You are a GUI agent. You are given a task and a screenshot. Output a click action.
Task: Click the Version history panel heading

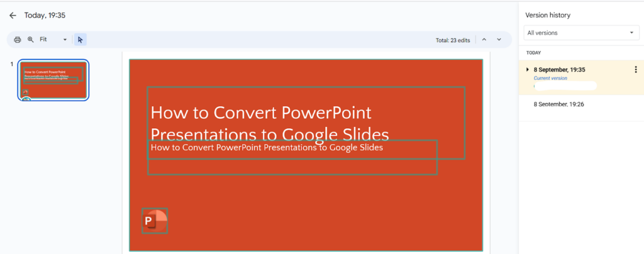548,15
